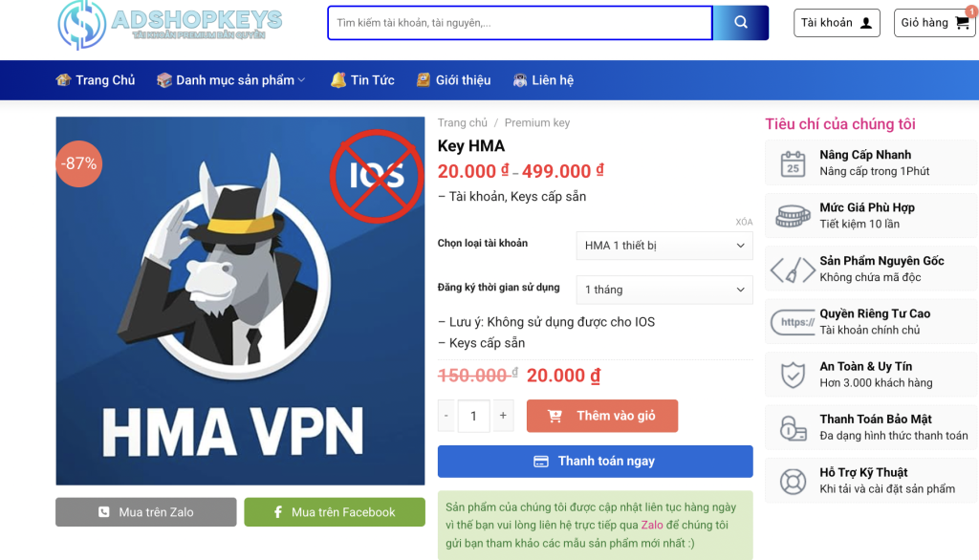This screenshot has width=979, height=560.
Task: Click the Zalo link in the notice
Action: click(652, 525)
